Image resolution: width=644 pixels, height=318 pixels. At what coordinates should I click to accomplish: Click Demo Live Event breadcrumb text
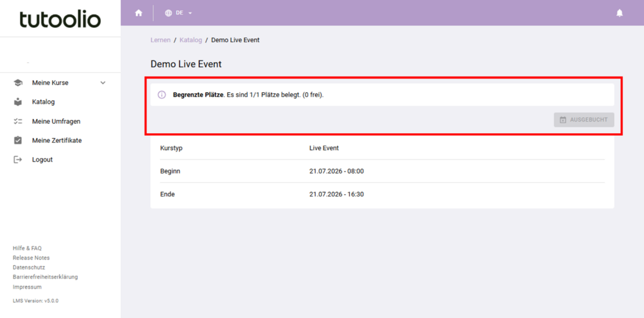click(235, 40)
